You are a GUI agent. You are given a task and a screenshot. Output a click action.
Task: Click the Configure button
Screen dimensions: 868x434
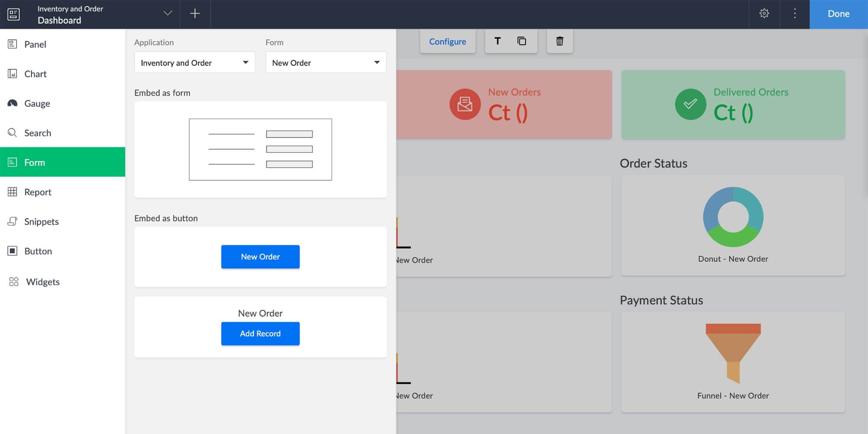(447, 42)
